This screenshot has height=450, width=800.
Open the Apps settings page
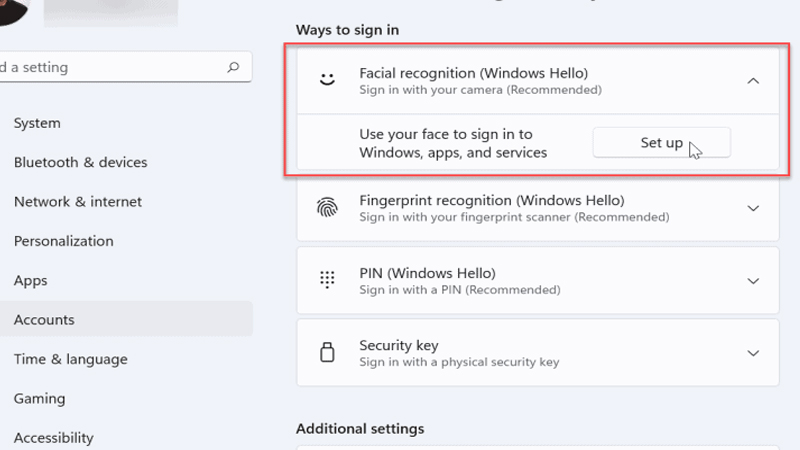(31, 281)
